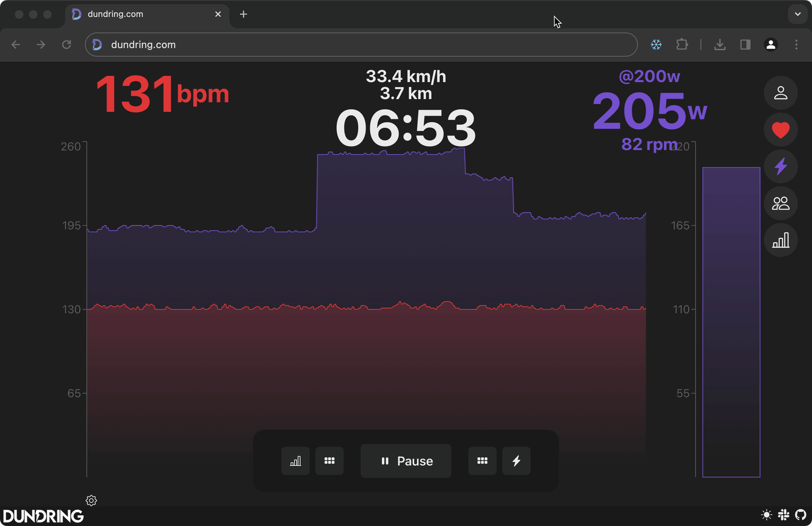
Task: Open the browser three-dot menu
Action: point(796,44)
